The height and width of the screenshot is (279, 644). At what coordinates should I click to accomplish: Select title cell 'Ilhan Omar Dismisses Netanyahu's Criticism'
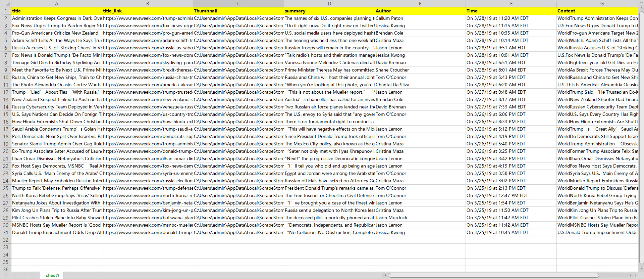[x=57, y=158]
